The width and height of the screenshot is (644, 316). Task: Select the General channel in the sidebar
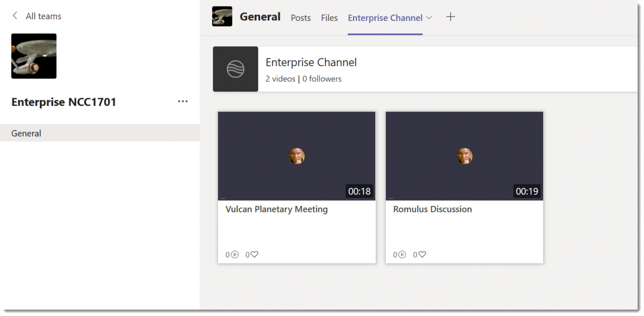26,133
